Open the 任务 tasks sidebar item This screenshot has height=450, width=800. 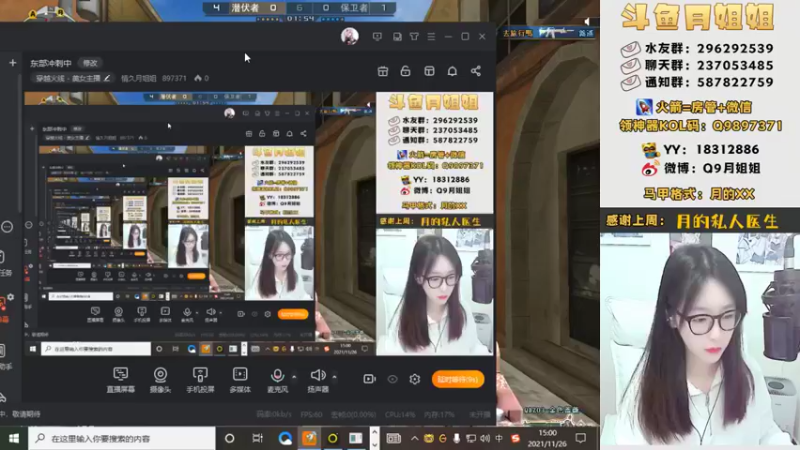point(4,264)
